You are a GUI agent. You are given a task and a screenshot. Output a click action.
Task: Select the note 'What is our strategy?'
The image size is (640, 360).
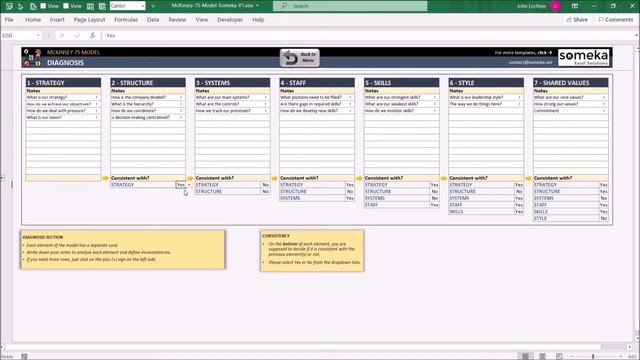(x=63, y=98)
